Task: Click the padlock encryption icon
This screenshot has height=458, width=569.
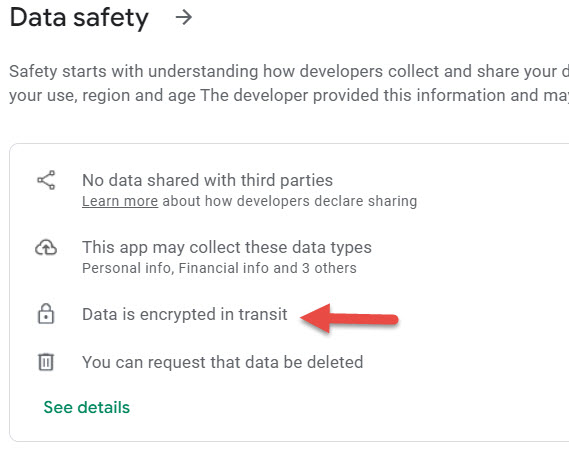Action: coord(46,314)
